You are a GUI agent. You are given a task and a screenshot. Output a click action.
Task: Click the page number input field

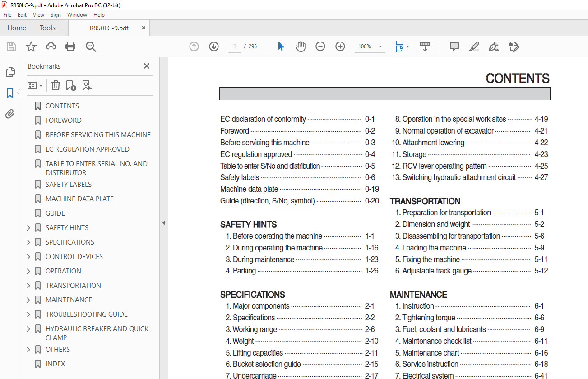pos(235,46)
